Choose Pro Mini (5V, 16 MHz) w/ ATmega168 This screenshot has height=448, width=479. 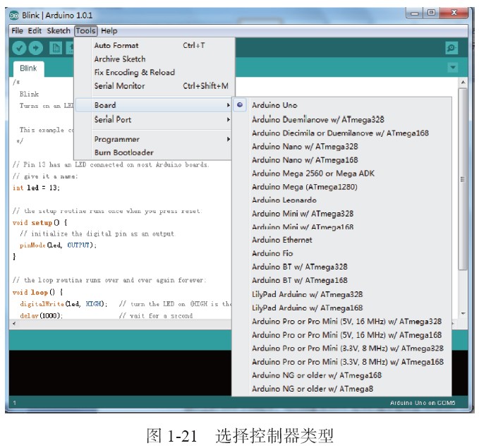342,335
